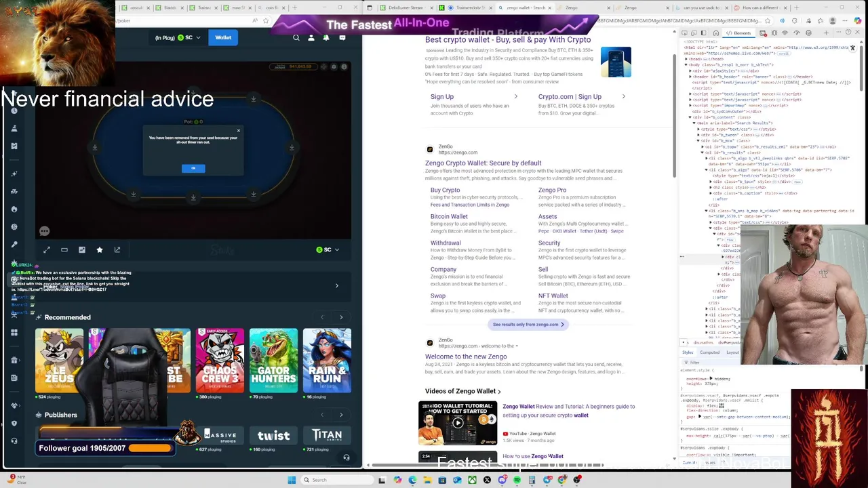Open live stats chart icon under game

point(82,250)
